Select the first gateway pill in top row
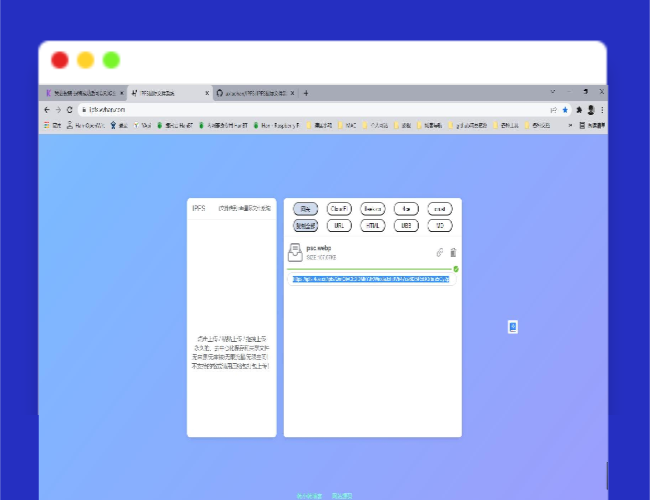The image size is (650, 500). point(305,209)
